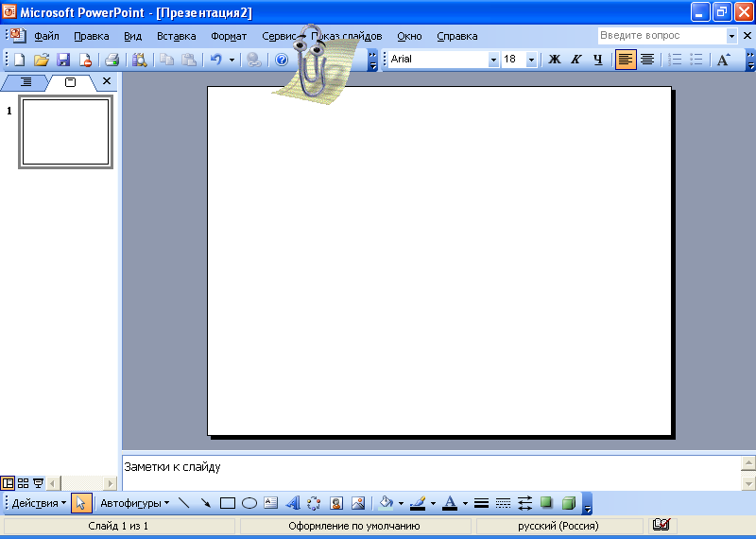Viewport: 756px width, 539px height.
Task: Expand Standard toolbar options chevron
Action: point(372,61)
